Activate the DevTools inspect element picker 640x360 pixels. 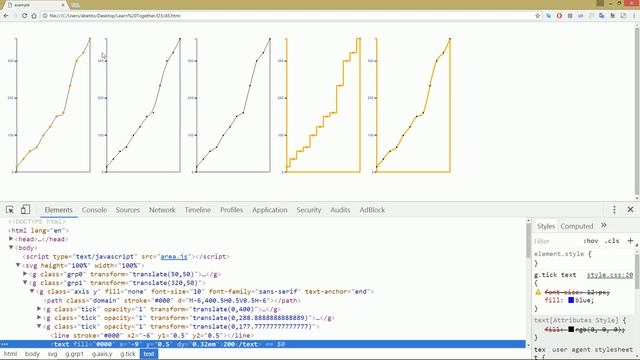point(10,210)
